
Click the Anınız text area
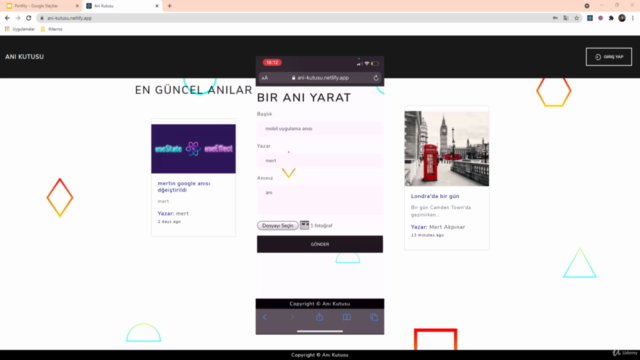point(320,200)
